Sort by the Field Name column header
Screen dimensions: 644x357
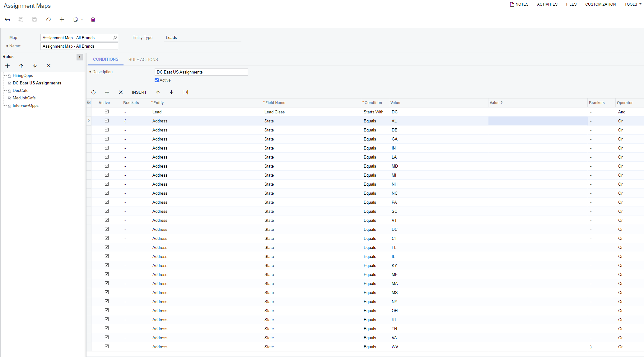311,103
